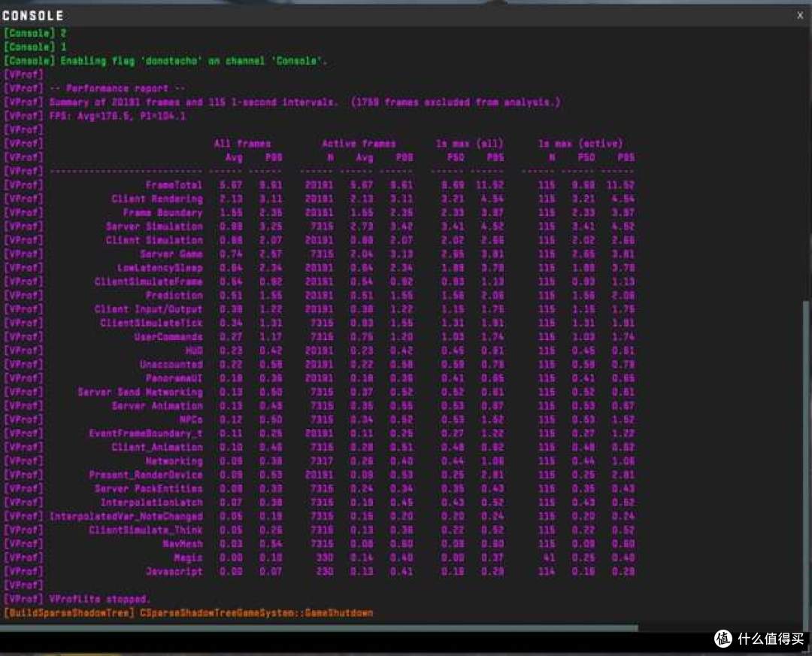Click the 'Client Input/Output' row label
The width and height of the screenshot is (812, 656).
coord(149,309)
